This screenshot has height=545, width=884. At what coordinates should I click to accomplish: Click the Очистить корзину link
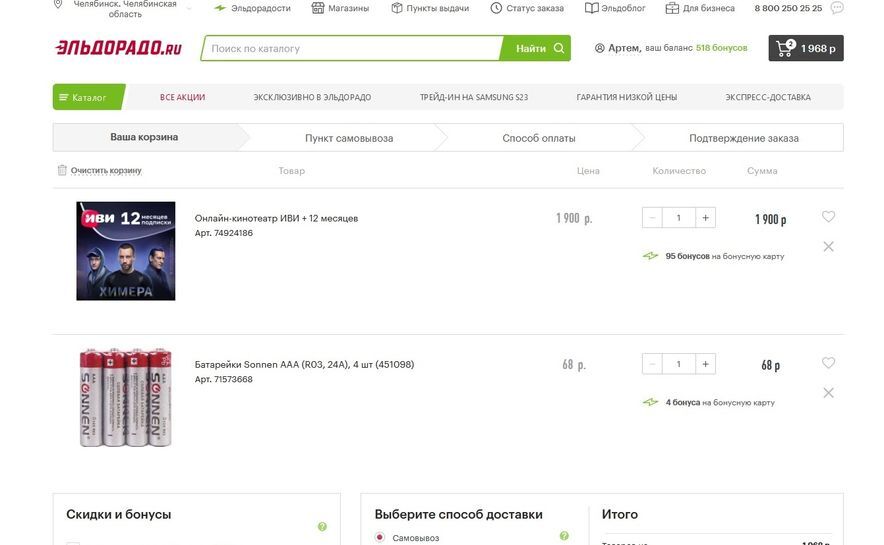(x=105, y=171)
